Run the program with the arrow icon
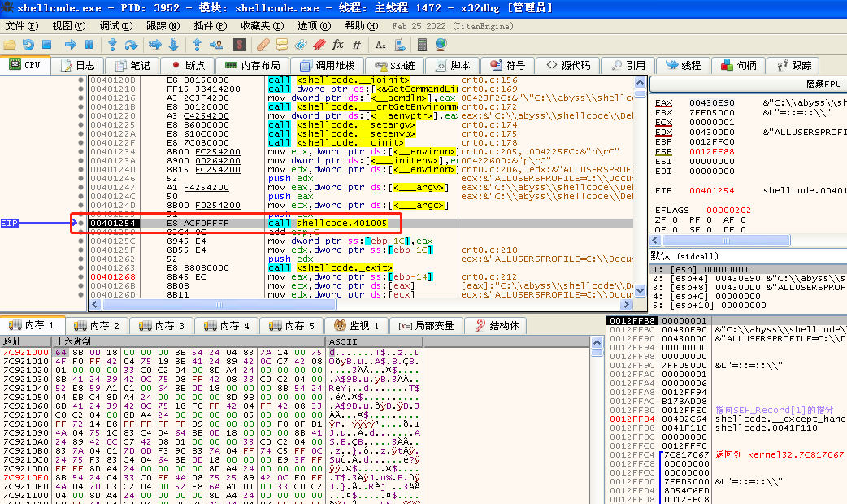 pyautogui.click(x=70, y=45)
